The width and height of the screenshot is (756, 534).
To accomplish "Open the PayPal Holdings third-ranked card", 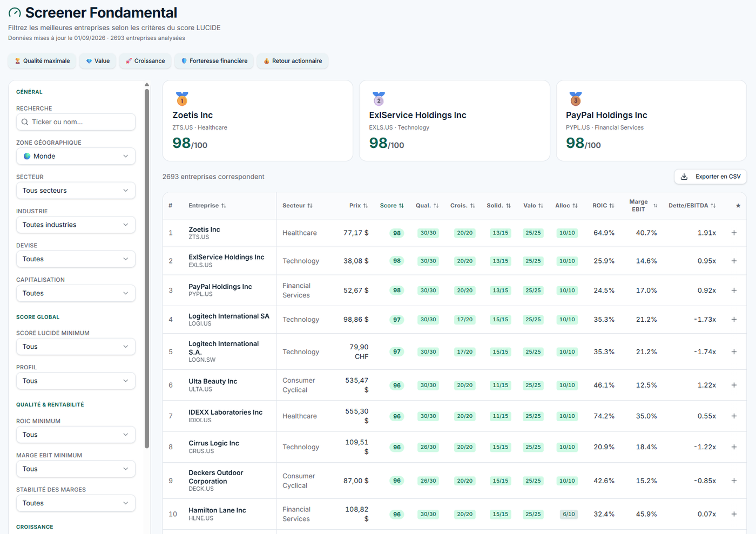I will (x=651, y=121).
